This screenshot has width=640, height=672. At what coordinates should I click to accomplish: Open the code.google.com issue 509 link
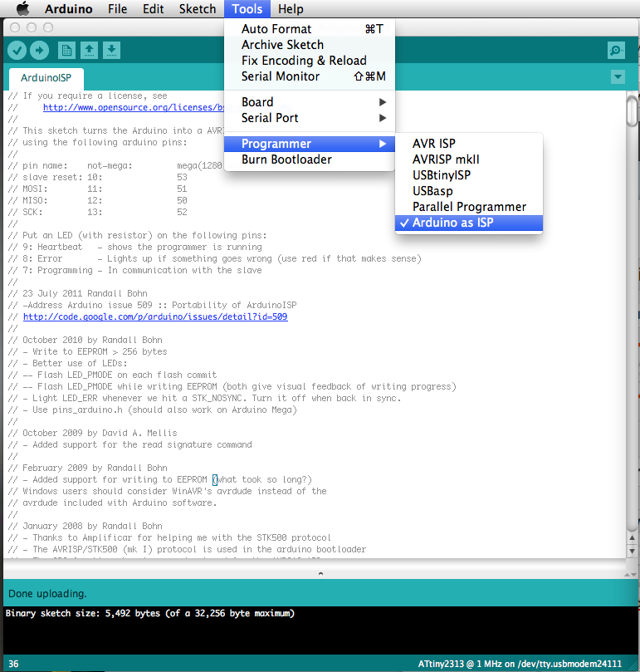(155, 316)
